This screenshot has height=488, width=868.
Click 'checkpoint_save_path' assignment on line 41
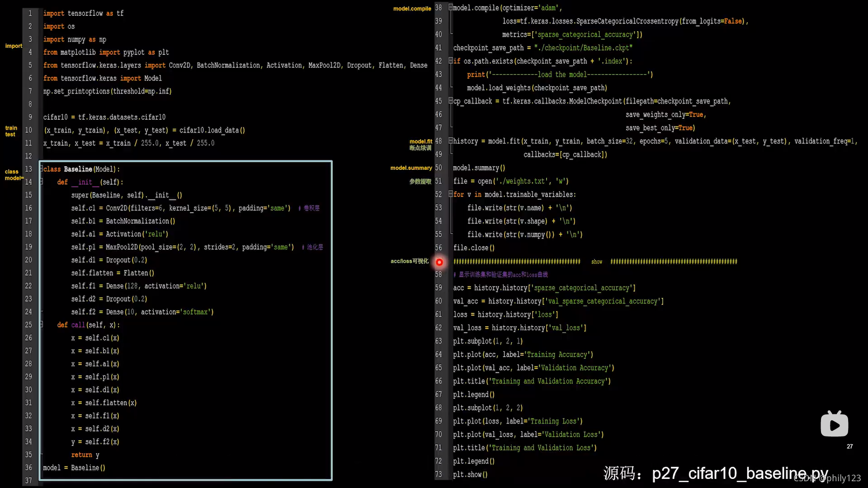click(542, 47)
